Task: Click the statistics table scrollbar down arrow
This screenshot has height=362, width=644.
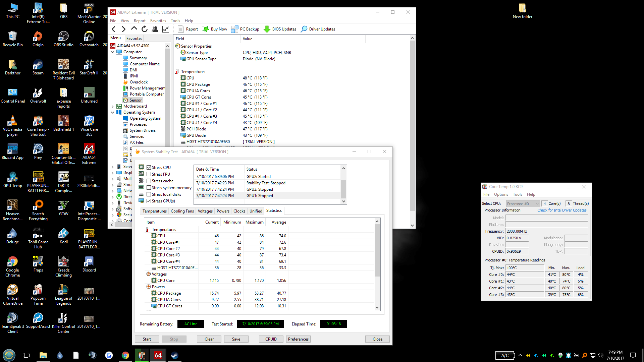Action: pyautogui.click(x=377, y=307)
